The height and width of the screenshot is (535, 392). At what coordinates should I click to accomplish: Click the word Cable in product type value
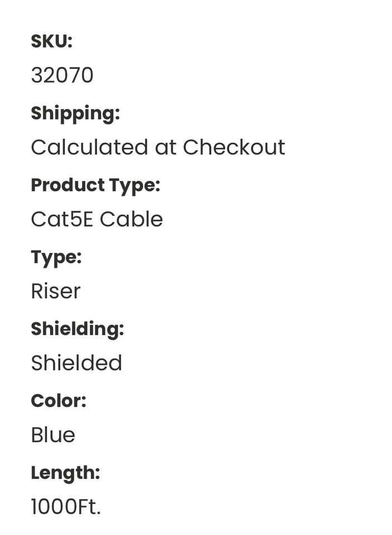point(131,219)
